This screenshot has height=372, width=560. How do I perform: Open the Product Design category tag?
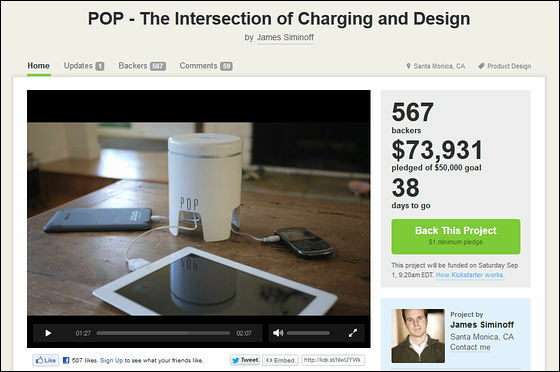[x=505, y=66]
